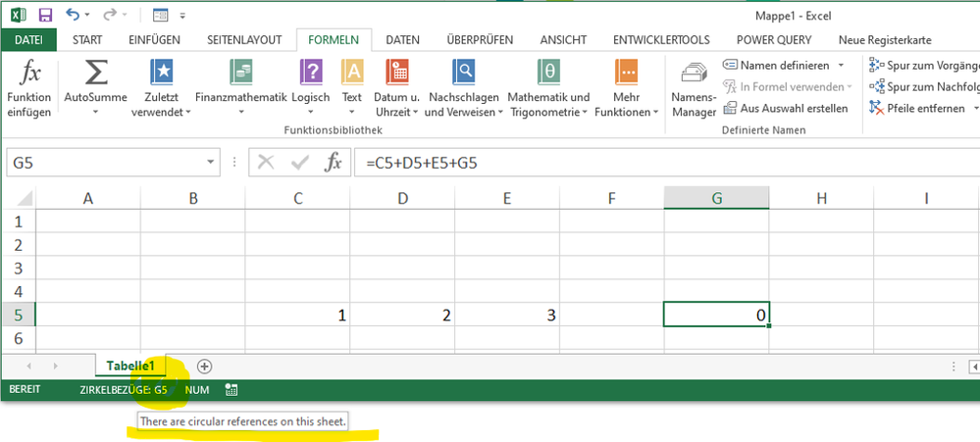The height and width of the screenshot is (442, 980).
Task: Open Mehr Funktionen menu
Action: [x=627, y=87]
